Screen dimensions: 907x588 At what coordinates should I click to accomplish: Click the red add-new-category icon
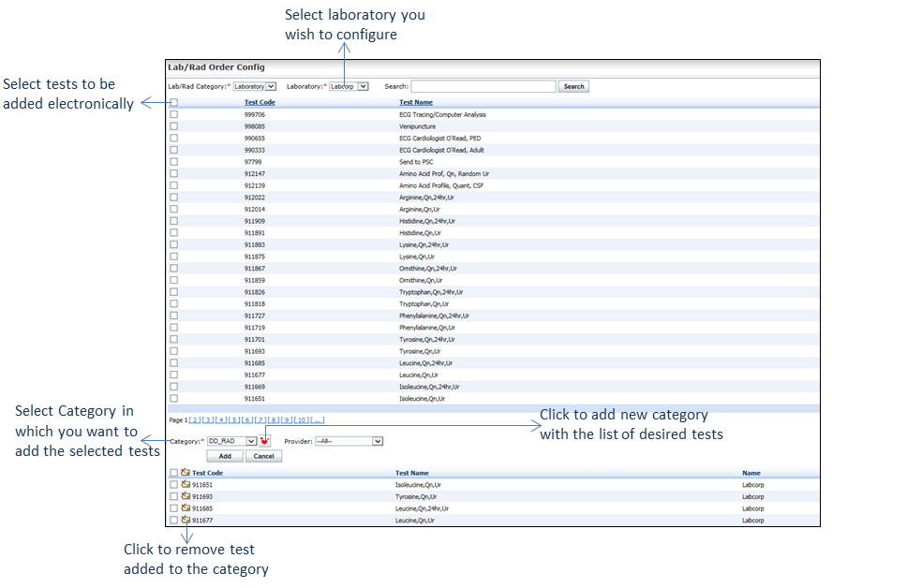265,441
